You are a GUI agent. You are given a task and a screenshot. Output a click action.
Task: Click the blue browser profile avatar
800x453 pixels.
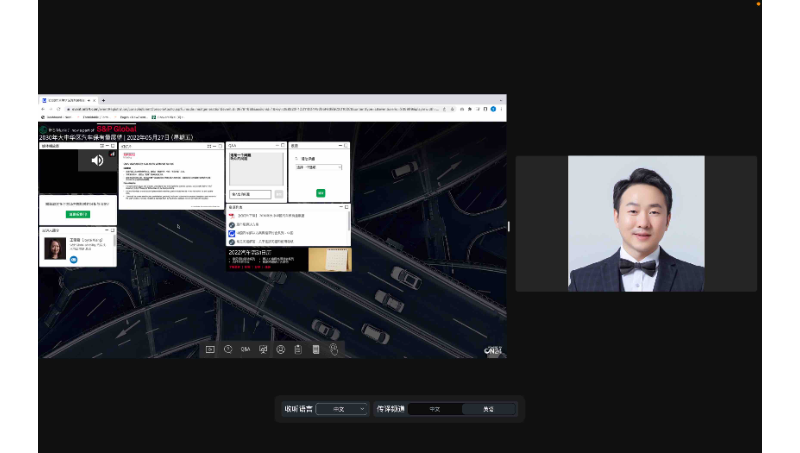pos(493,109)
